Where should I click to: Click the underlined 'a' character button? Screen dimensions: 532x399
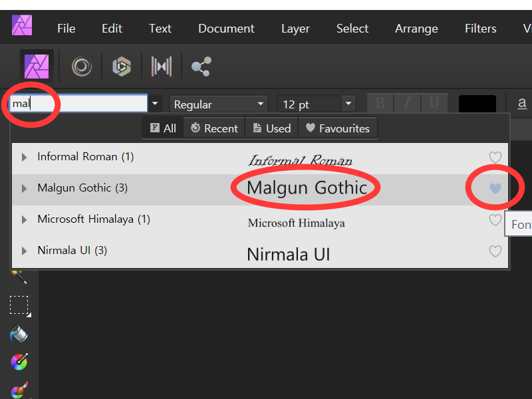tap(522, 103)
